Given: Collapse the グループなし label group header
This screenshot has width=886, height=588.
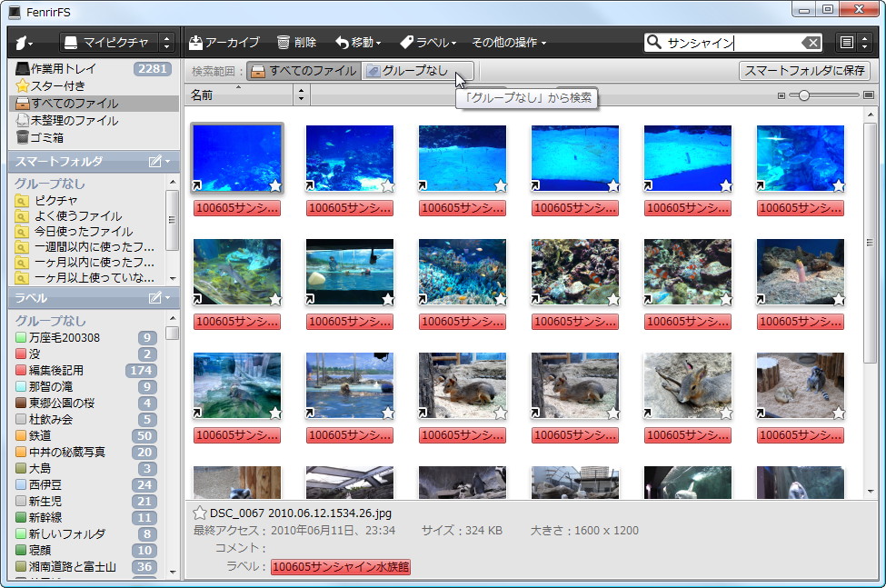Looking at the screenshot, I should [x=50, y=321].
